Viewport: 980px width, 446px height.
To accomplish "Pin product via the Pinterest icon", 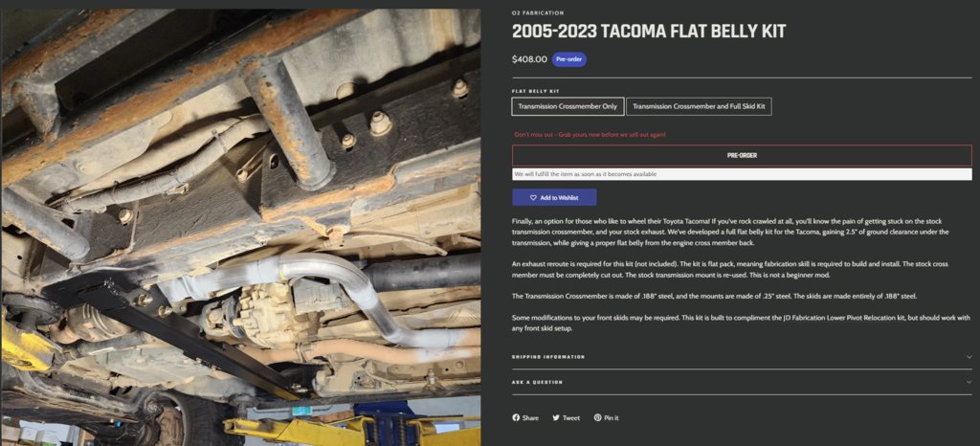I will click(x=597, y=417).
